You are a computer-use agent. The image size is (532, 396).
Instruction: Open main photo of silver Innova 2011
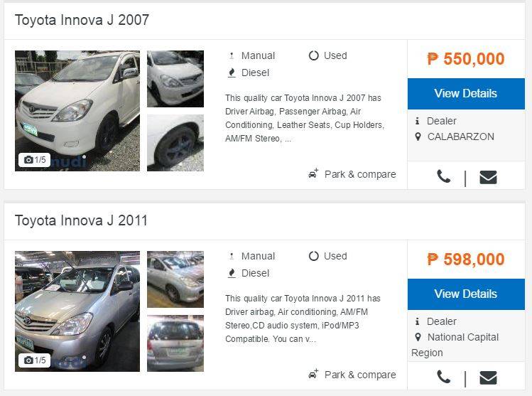[x=77, y=311]
